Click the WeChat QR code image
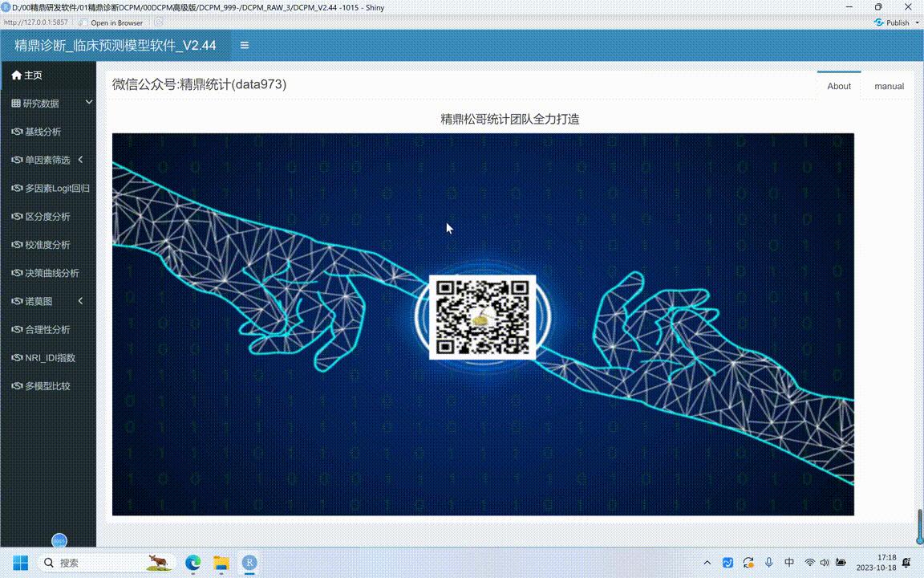 483,316
